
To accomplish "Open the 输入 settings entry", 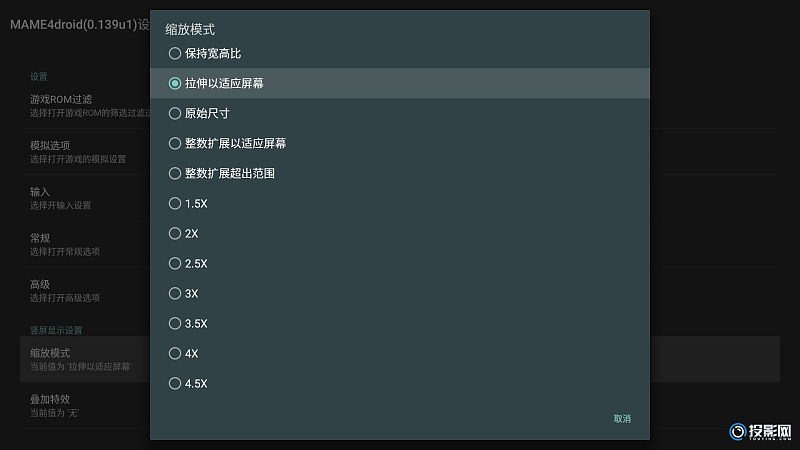I will [85, 198].
